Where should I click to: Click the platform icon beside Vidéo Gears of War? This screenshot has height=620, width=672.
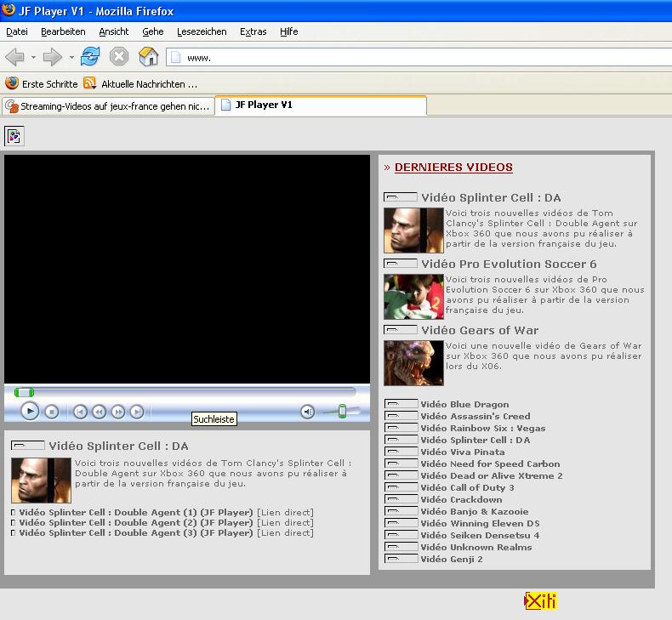coord(401,329)
